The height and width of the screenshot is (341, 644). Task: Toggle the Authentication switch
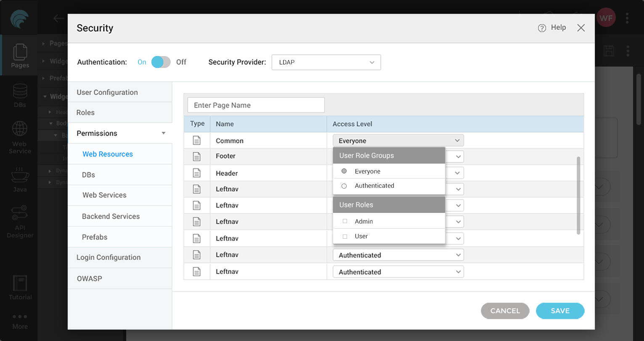click(161, 62)
